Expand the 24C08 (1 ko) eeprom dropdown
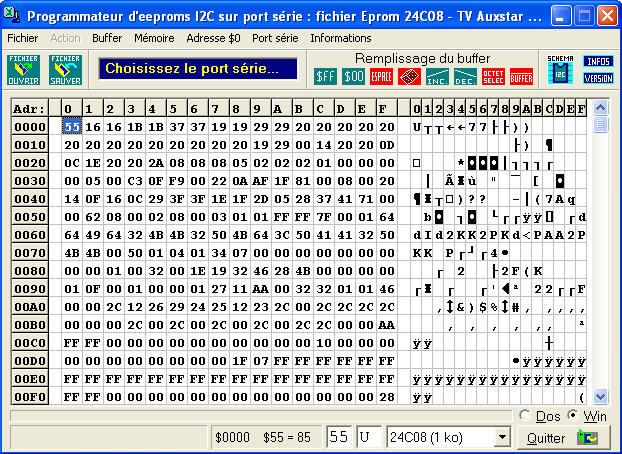Image resolution: width=622 pixels, height=454 pixels. point(501,438)
